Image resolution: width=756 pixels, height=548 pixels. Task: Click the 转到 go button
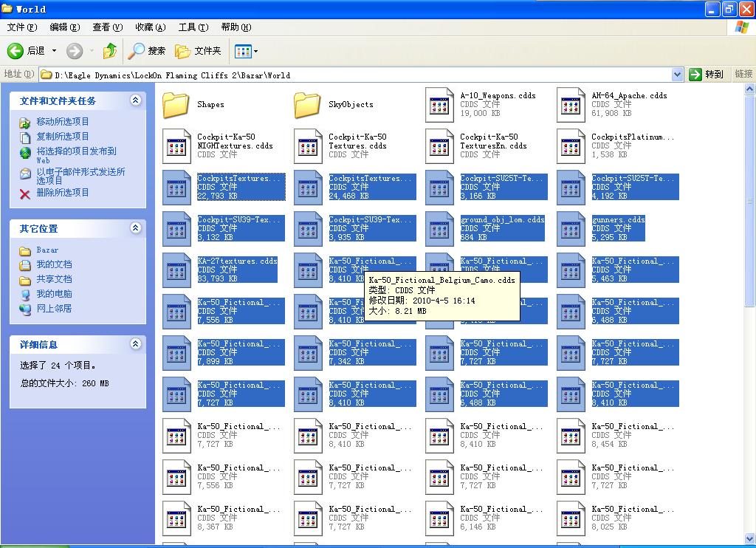707,75
